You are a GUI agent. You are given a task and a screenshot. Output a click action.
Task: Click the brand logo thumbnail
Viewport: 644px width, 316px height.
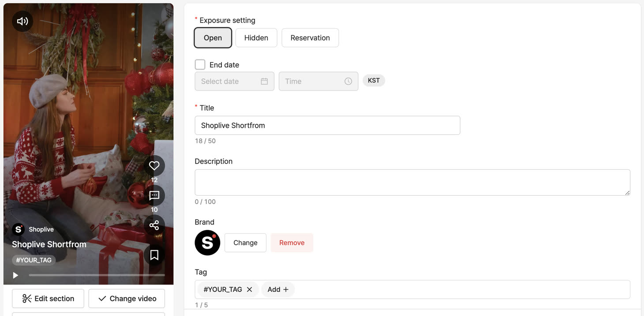(x=207, y=243)
